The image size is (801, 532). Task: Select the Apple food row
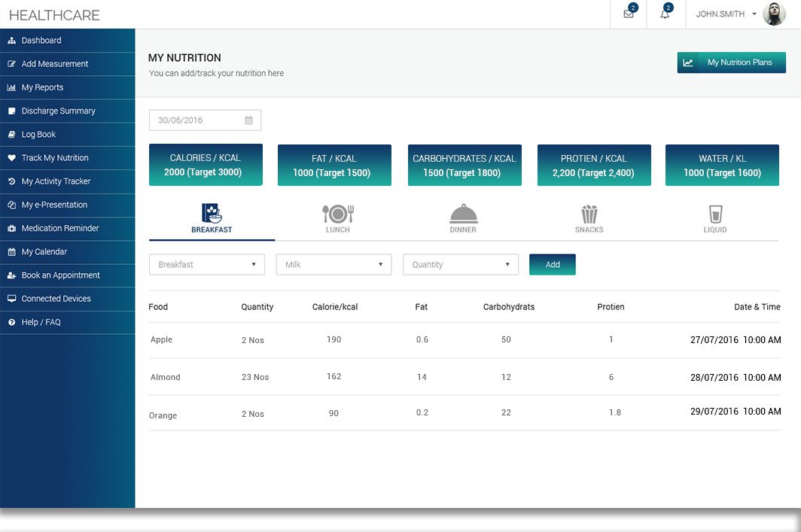click(x=464, y=340)
